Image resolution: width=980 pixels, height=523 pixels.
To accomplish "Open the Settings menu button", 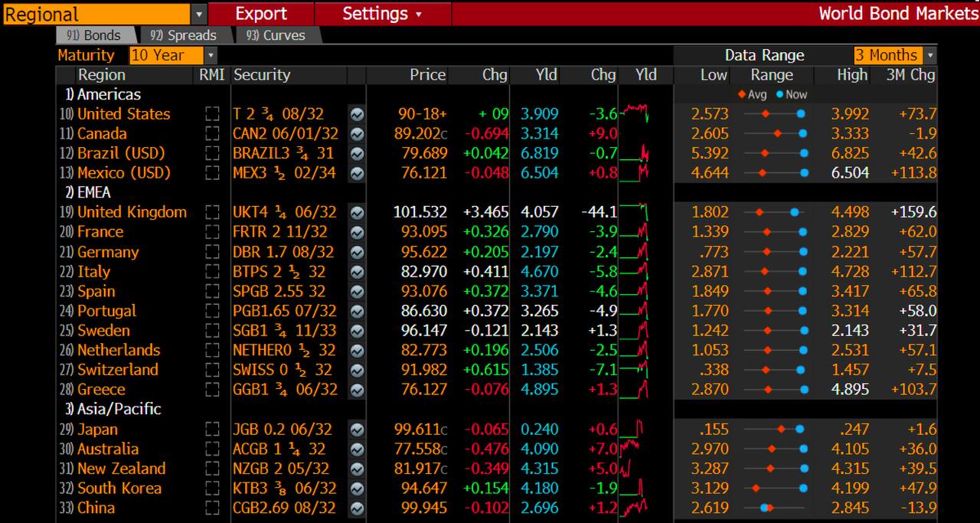I will coord(382,14).
